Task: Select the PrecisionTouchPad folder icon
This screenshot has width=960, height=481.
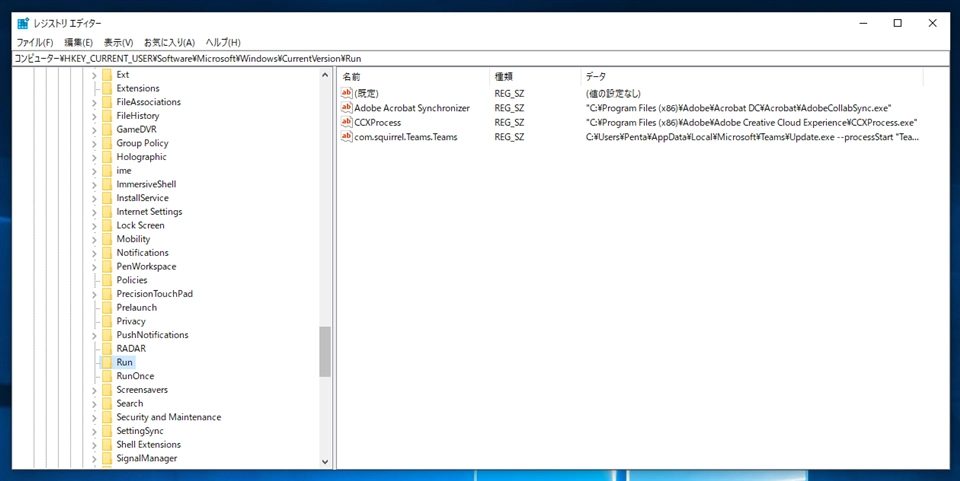Action: 107,294
